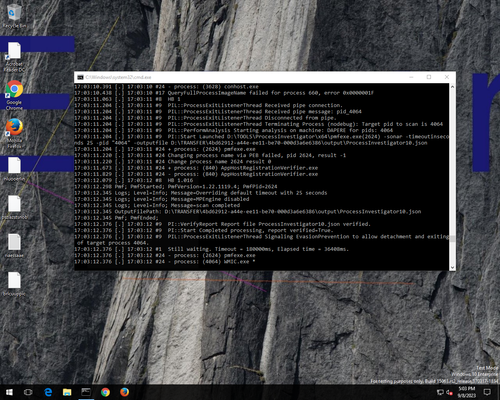Launch Microsoft Edge from the taskbar
The image size is (500, 400).
point(48,392)
